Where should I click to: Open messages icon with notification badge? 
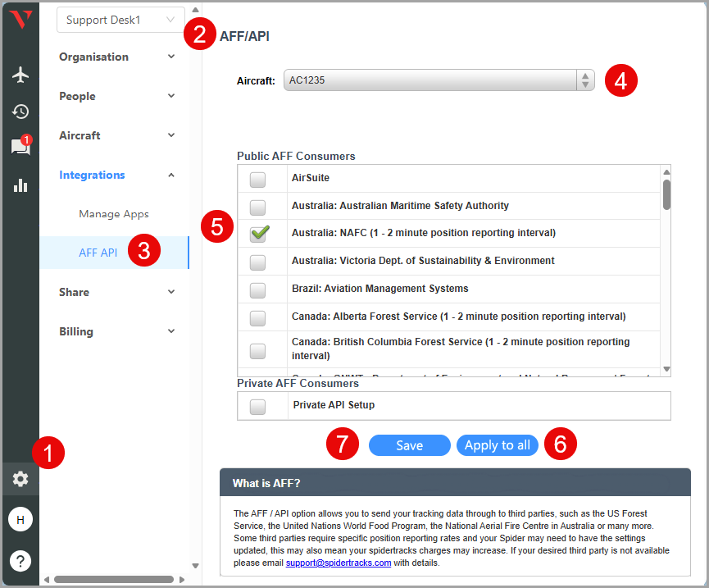[x=20, y=148]
